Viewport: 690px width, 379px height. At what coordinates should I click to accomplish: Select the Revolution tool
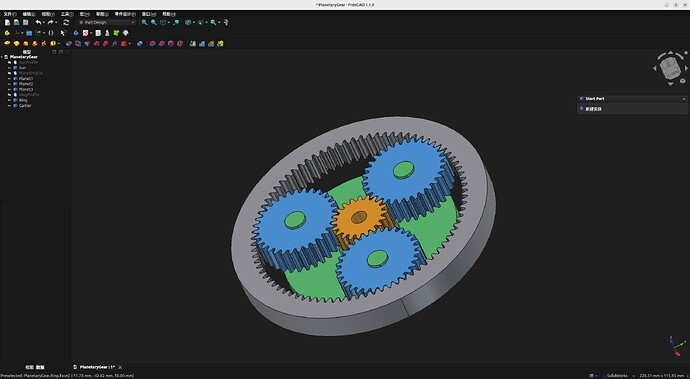pyautogui.click(x=16, y=44)
